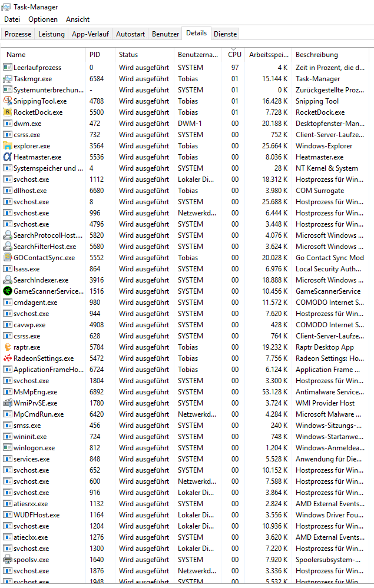Select the services.exe process row
Viewport: 374px width, 588px height.
(186, 459)
